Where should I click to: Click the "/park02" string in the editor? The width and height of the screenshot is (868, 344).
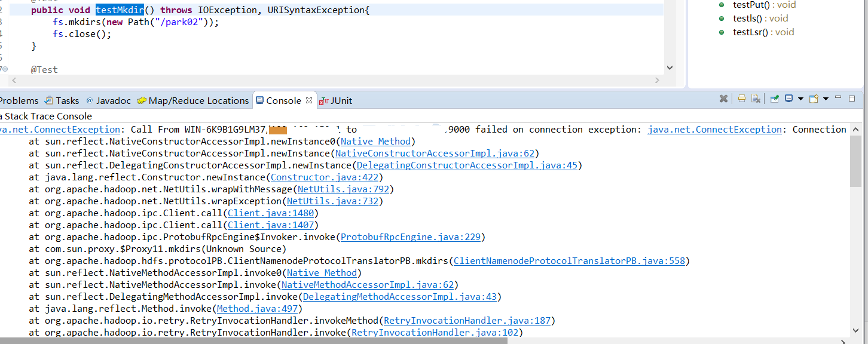click(182, 22)
